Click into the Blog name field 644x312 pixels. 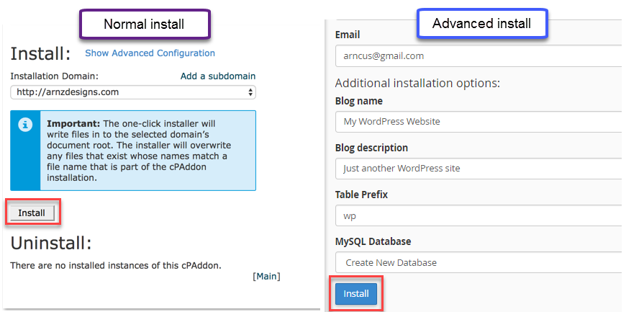point(479,121)
